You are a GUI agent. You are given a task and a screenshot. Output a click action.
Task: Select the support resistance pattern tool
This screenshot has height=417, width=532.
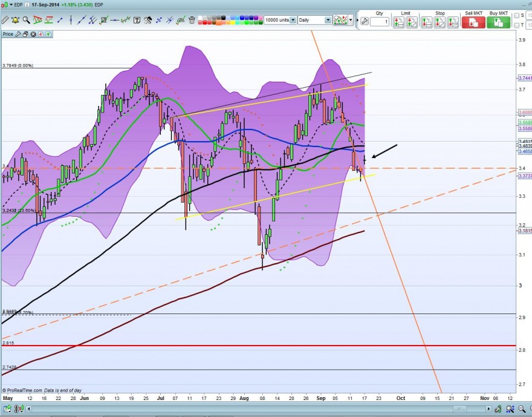pos(49,20)
